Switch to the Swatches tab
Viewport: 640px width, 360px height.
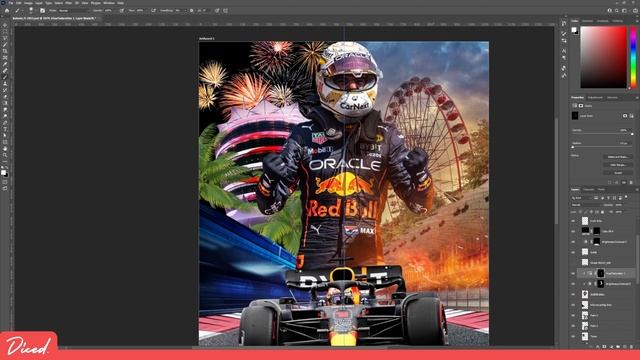coord(587,21)
